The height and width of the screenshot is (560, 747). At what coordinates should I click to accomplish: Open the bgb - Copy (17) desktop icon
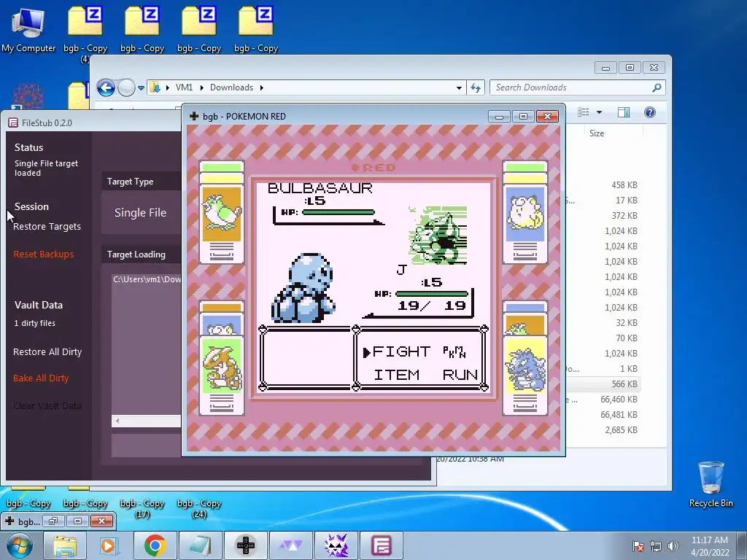tap(142, 508)
